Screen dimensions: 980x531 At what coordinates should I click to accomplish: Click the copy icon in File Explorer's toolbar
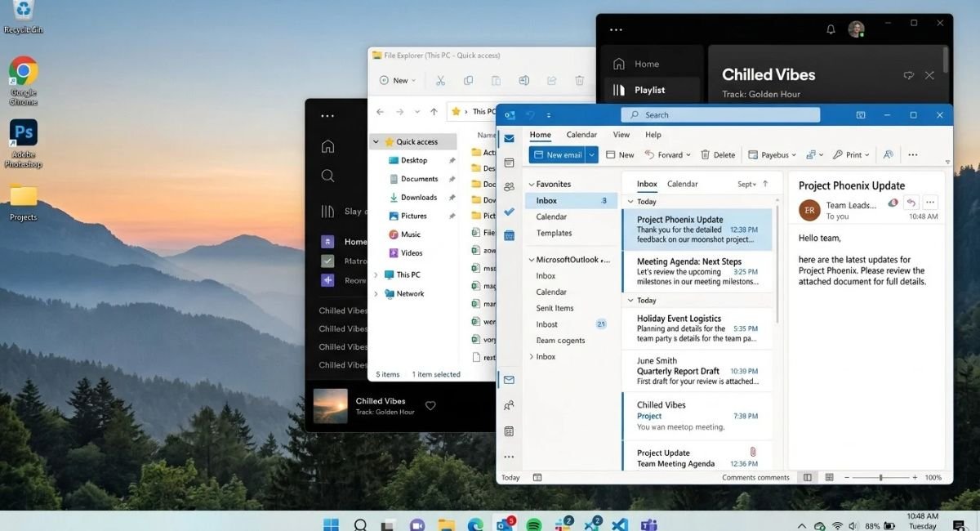point(468,80)
